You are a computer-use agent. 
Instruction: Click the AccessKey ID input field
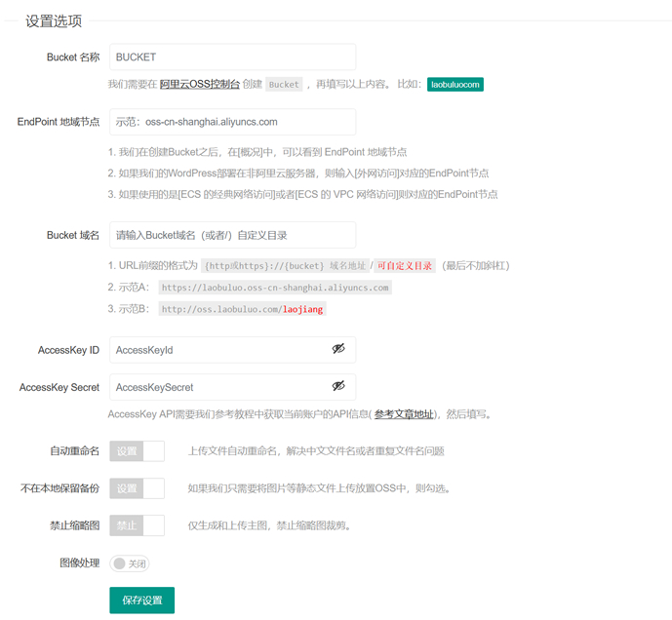click(x=232, y=350)
